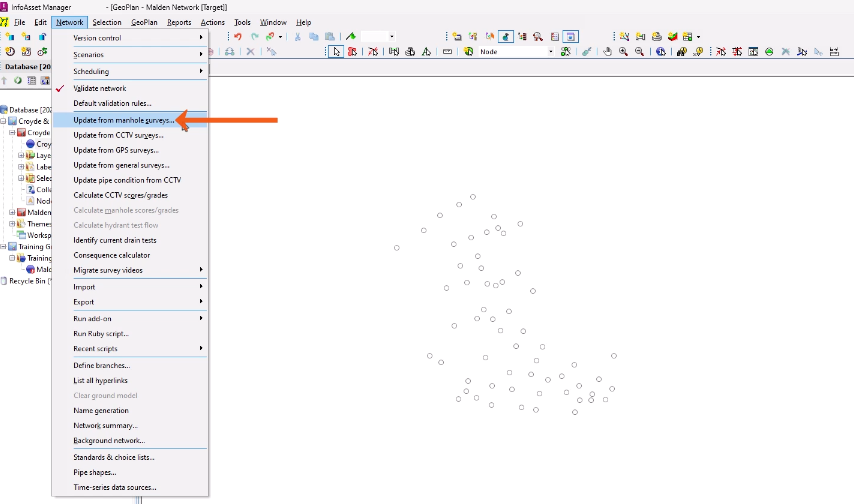854x504 pixels.
Task: Choose Run Ruby script menu entry
Action: (130, 333)
